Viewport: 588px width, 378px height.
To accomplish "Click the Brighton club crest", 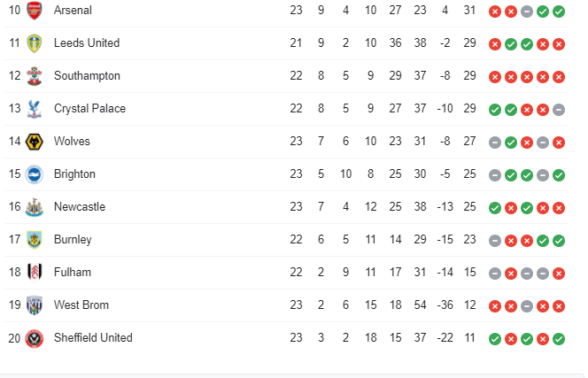I will click(x=35, y=174).
